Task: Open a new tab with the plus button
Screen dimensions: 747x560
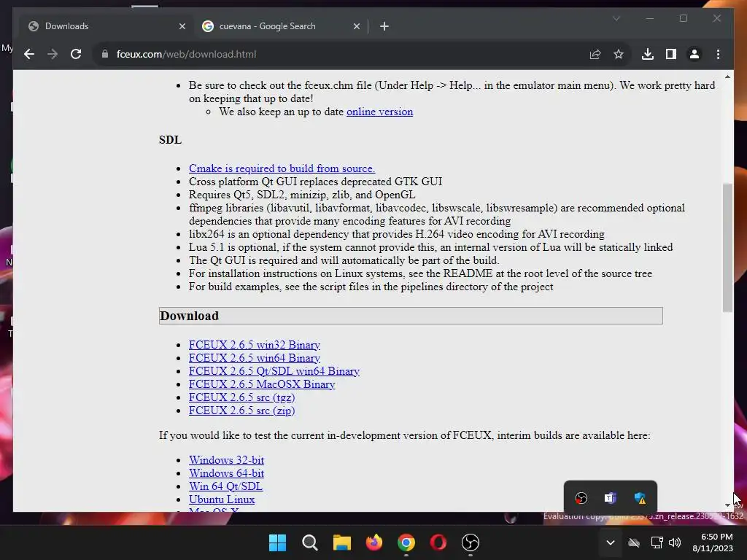Action: [x=384, y=26]
